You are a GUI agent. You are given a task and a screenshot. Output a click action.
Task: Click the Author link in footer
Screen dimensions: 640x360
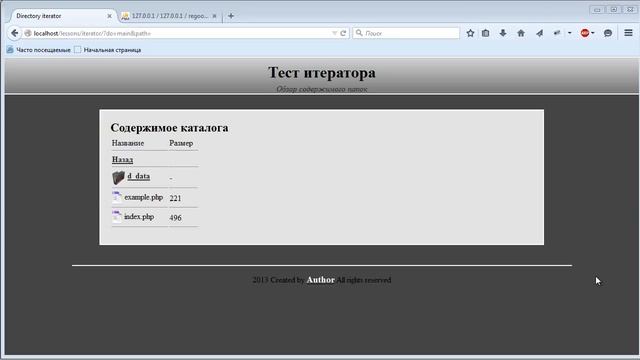pyautogui.click(x=320, y=280)
